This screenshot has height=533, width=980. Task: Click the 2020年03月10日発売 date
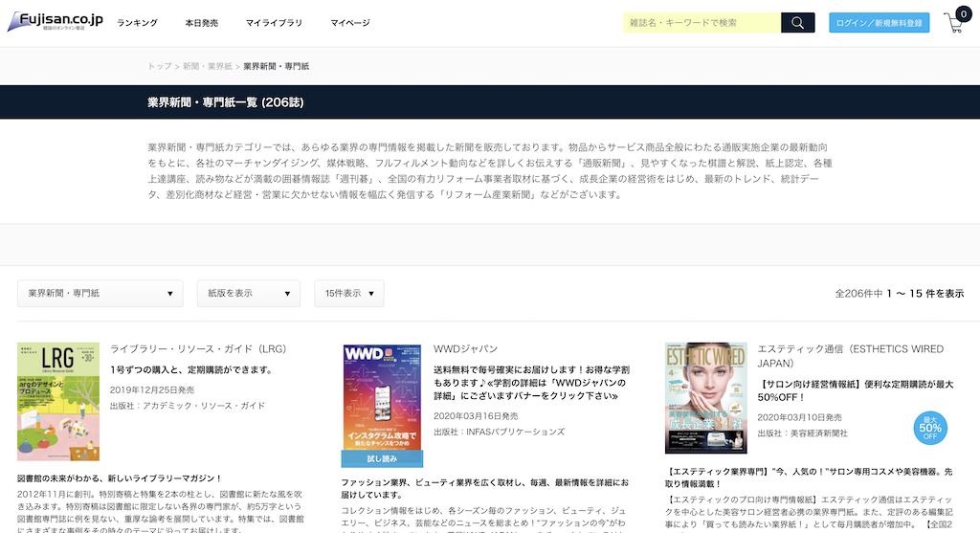pyautogui.click(x=799, y=417)
